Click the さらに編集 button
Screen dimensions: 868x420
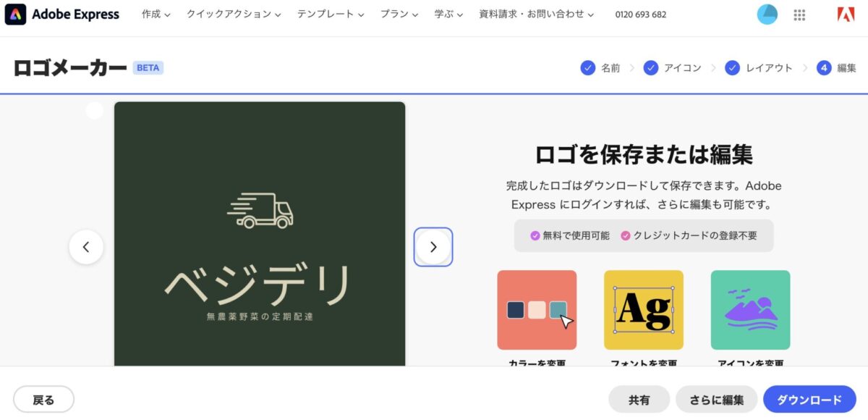tap(716, 400)
